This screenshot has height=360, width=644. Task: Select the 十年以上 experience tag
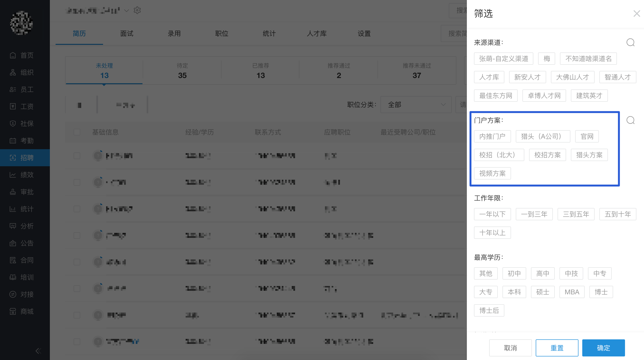pos(492,233)
